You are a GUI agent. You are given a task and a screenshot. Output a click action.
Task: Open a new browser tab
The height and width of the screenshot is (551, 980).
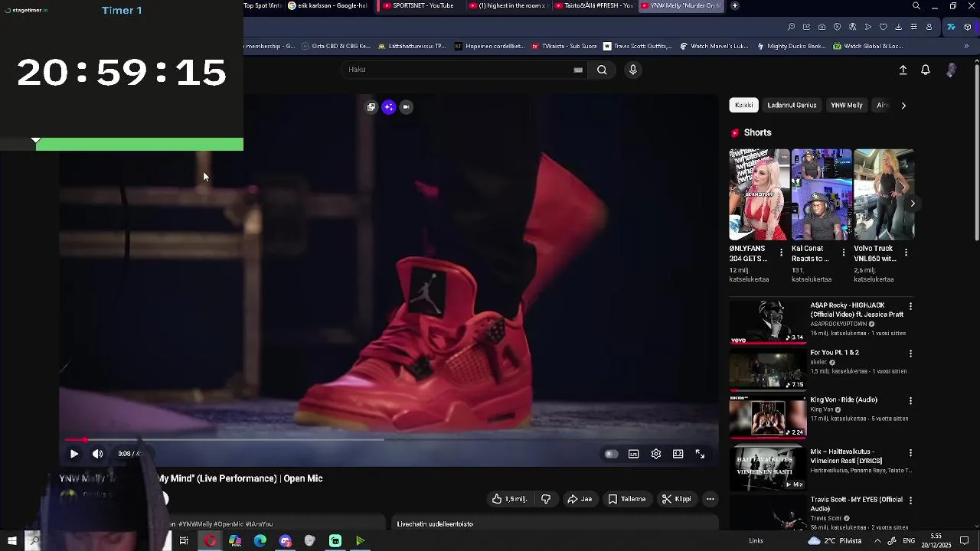click(x=734, y=6)
